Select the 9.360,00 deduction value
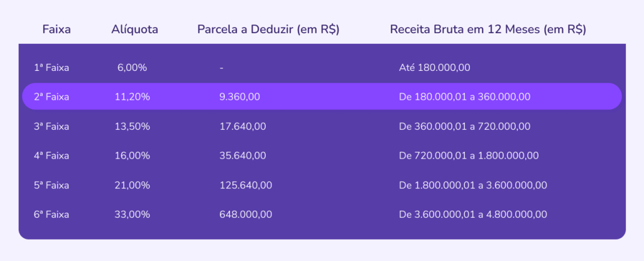Screen dimensions: 644x261 (x=239, y=97)
